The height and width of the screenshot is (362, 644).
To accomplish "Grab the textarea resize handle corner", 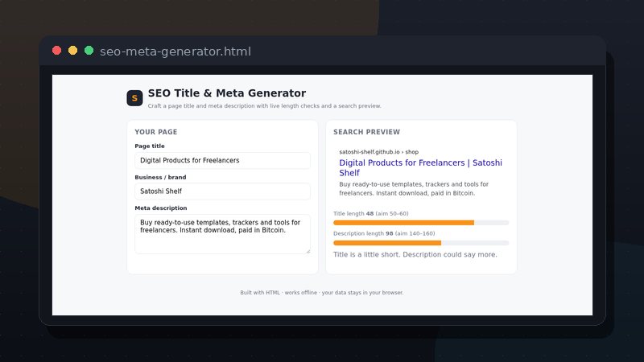I will point(308,251).
